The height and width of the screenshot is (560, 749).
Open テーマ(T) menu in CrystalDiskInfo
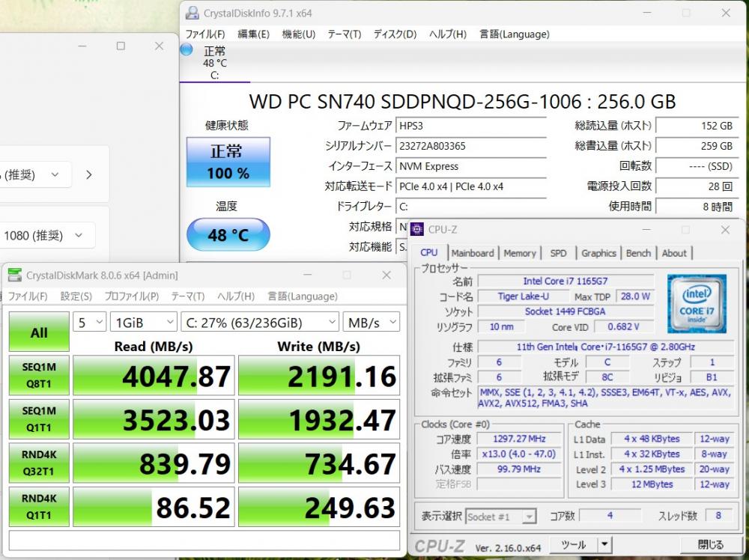click(344, 34)
